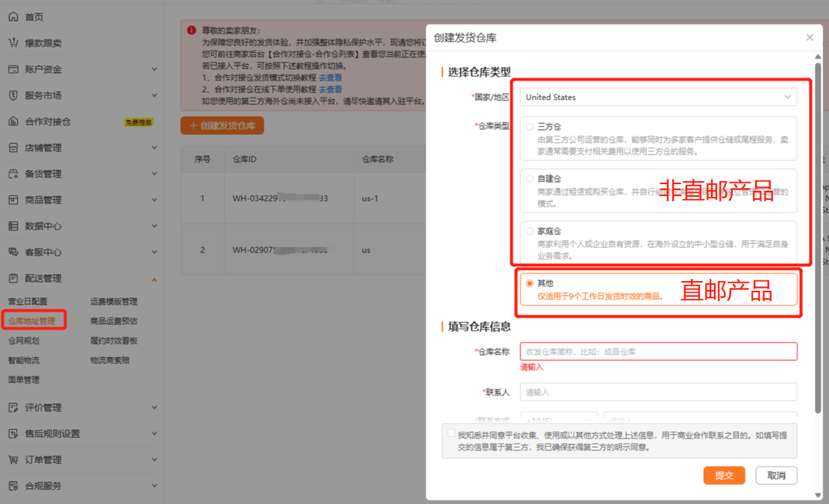Open 仓库地址管理 submenu item
The width and height of the screenshot is (829, 504).
pos(31,321)
